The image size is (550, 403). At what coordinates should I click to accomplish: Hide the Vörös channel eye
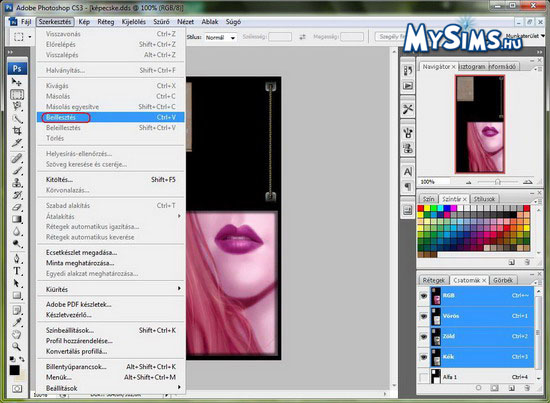coord(424,316)
